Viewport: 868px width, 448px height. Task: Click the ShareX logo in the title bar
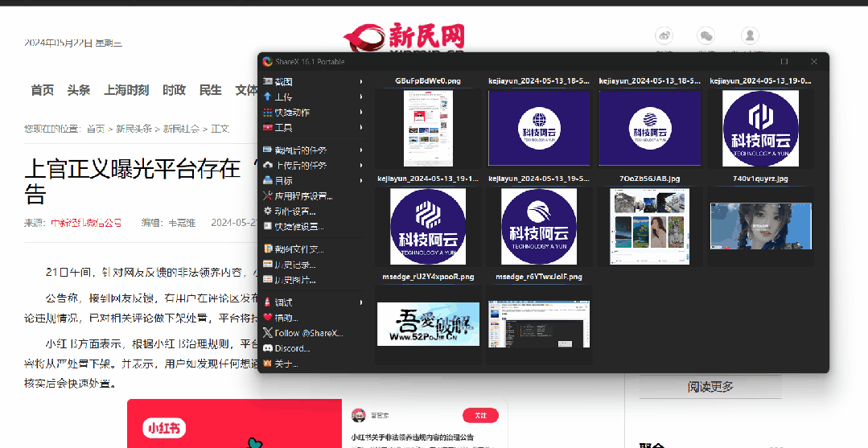point(267,61)
